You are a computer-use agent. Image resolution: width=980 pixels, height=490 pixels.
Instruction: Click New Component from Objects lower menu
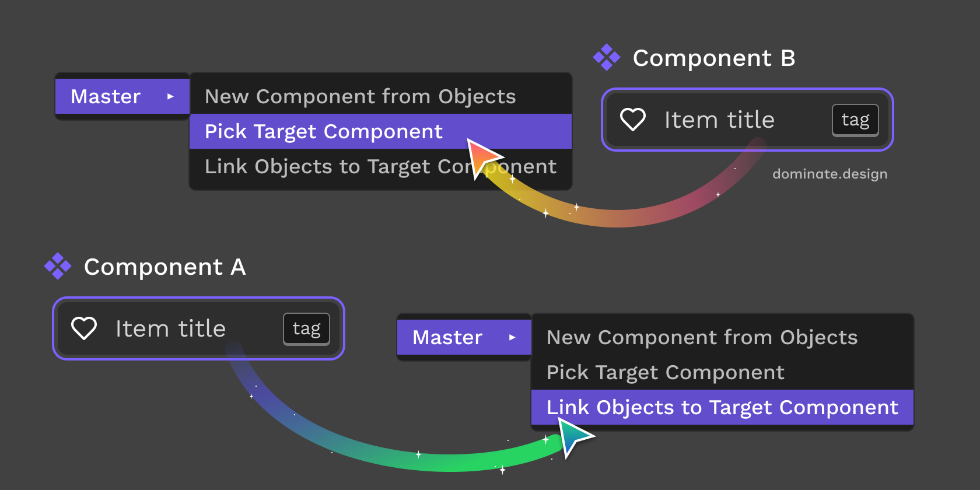702,337
